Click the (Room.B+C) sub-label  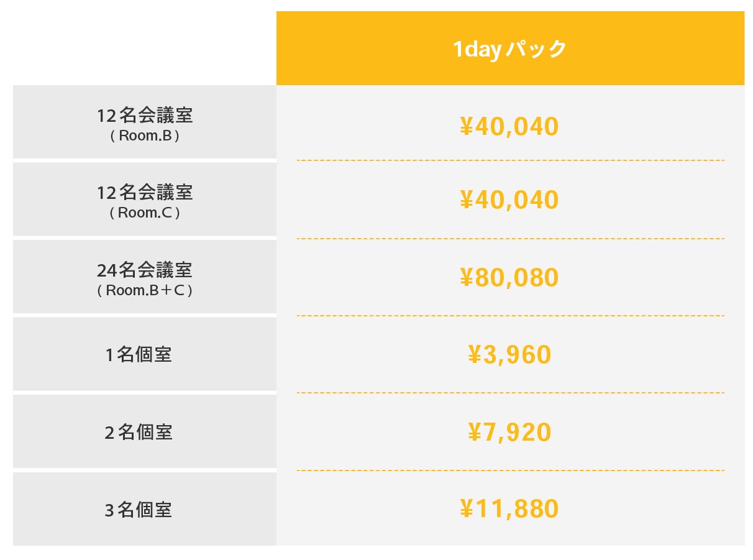145,290
